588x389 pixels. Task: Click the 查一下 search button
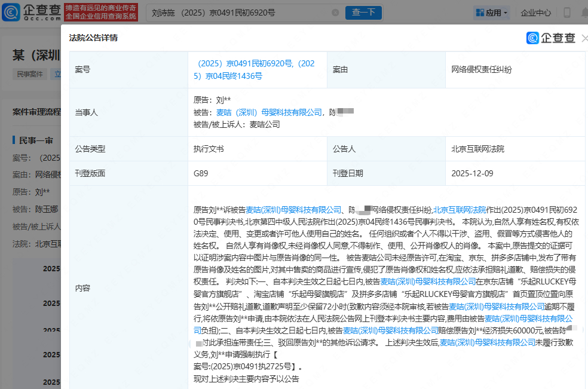(363, 13)
